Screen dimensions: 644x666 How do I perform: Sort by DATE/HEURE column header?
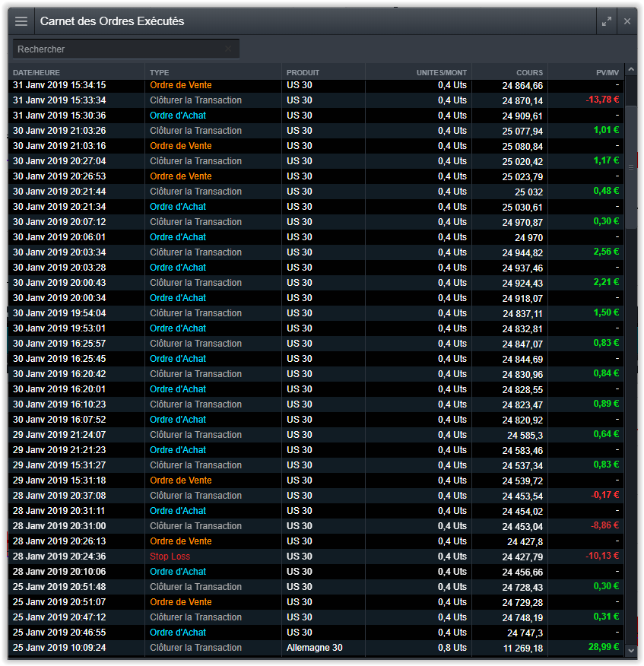coord(36,73)
